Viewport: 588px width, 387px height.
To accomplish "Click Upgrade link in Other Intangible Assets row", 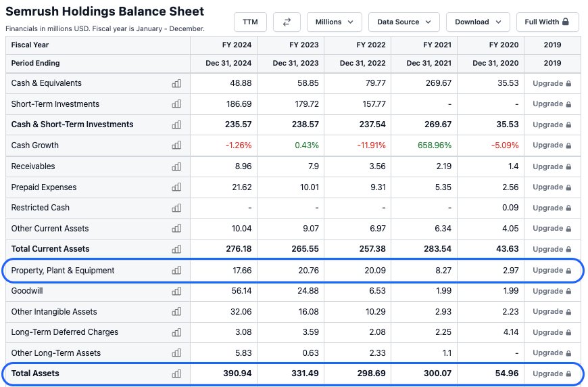I will pyautogui.click(x=552, y=311).
